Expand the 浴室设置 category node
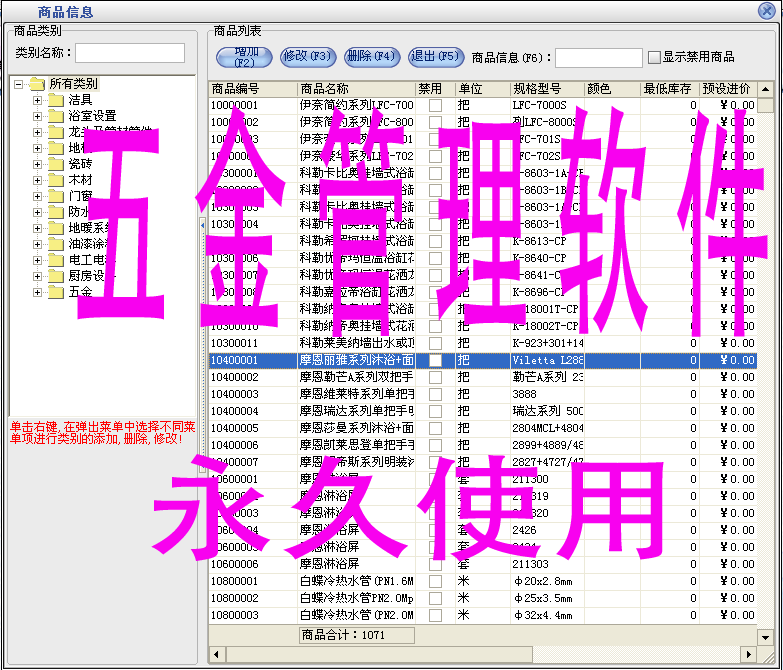 pos(37,116)
